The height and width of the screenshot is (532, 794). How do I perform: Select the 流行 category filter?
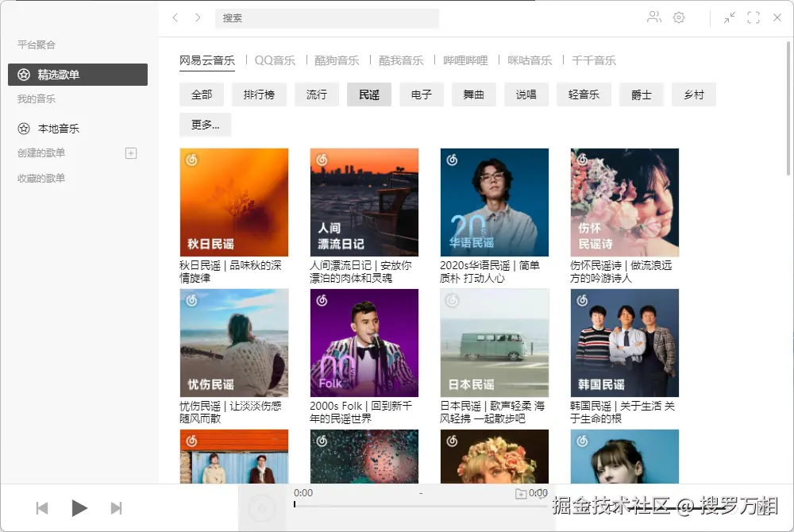(317, 94)
